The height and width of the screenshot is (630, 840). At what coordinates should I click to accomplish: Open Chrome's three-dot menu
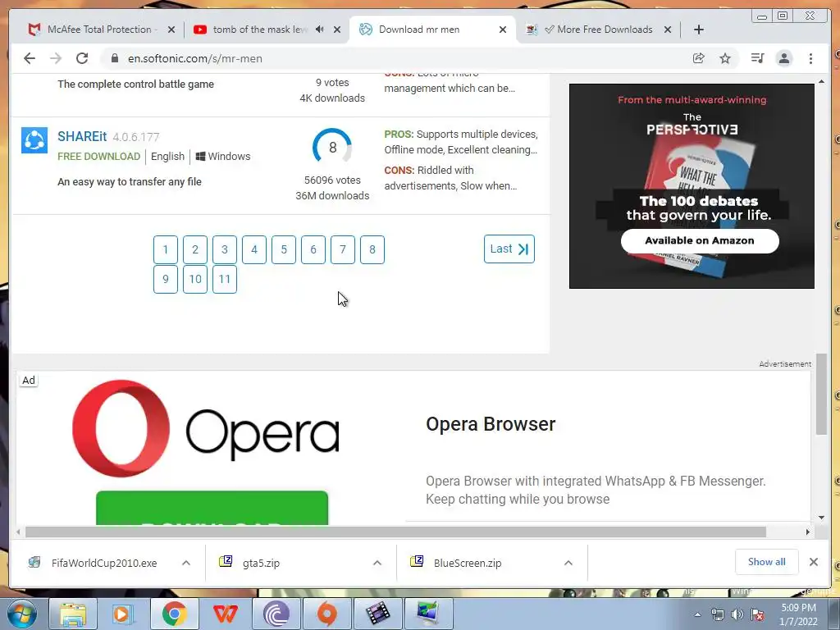[810, 58]
